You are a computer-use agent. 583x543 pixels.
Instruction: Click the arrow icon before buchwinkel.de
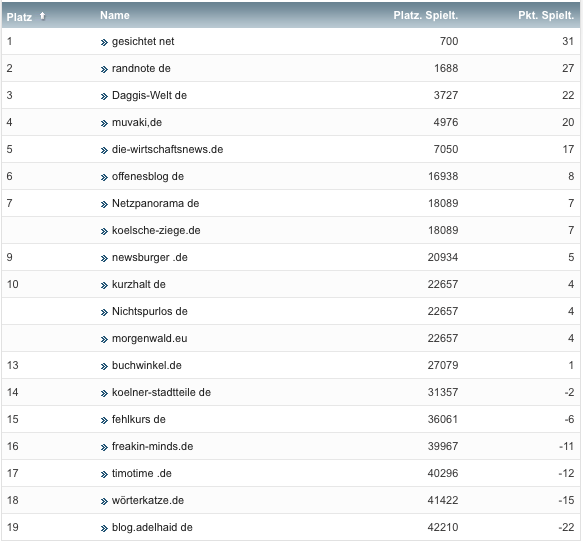(x=104, y=366)
